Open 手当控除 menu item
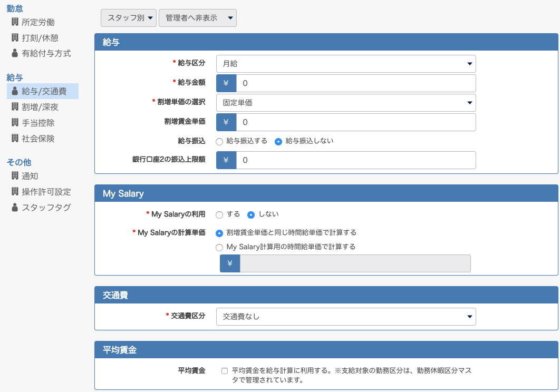The width and height of the screenshot is (560, 392). (38, 123)
